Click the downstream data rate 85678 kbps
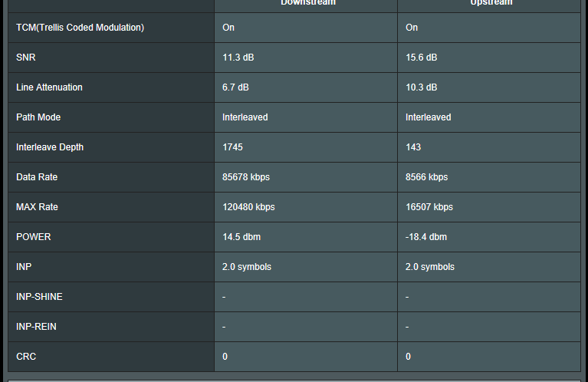This screenshot has width=588, height=382. point(246,177)
